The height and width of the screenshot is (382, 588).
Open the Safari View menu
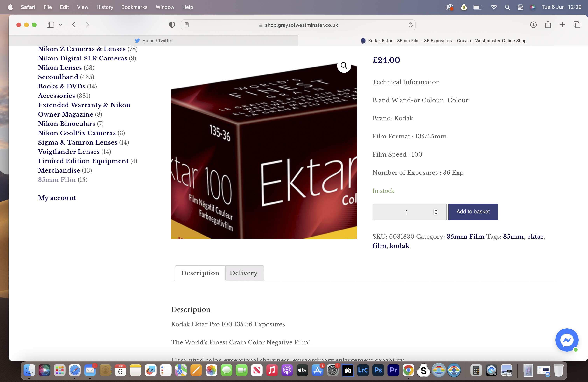(x=82, y=7)
